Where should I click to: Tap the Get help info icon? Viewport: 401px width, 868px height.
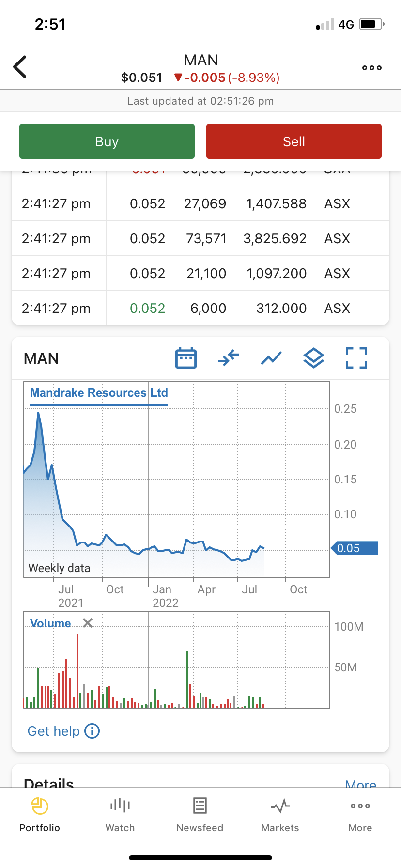tap(92, 731)
